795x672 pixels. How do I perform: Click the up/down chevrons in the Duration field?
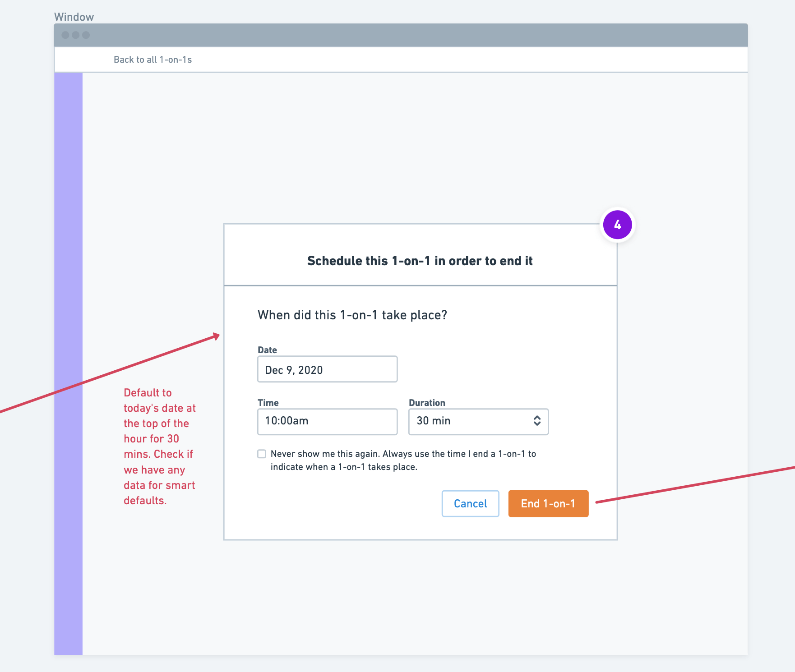pyautogui.click(x=537, y=421)
